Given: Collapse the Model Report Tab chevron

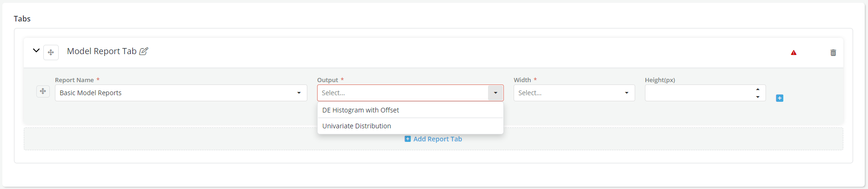Looking at the screenshot, I should tap(36, 50).
